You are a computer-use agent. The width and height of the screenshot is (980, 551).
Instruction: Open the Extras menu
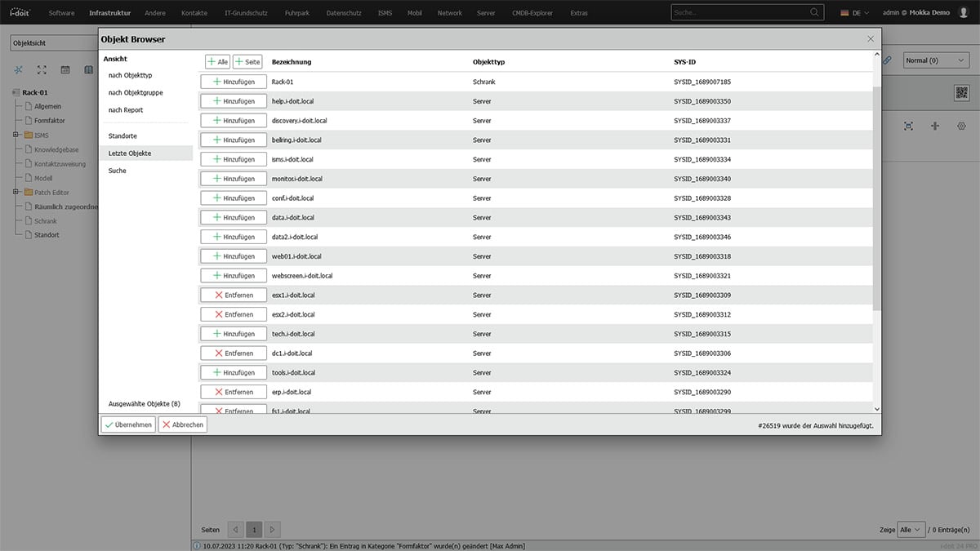[x=578, y=13]
